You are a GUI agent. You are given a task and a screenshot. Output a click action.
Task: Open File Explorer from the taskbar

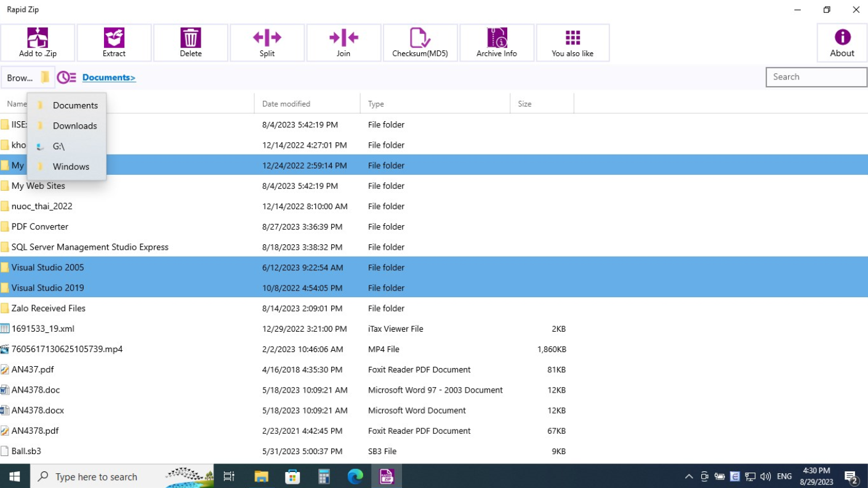[x=262, y=476]
